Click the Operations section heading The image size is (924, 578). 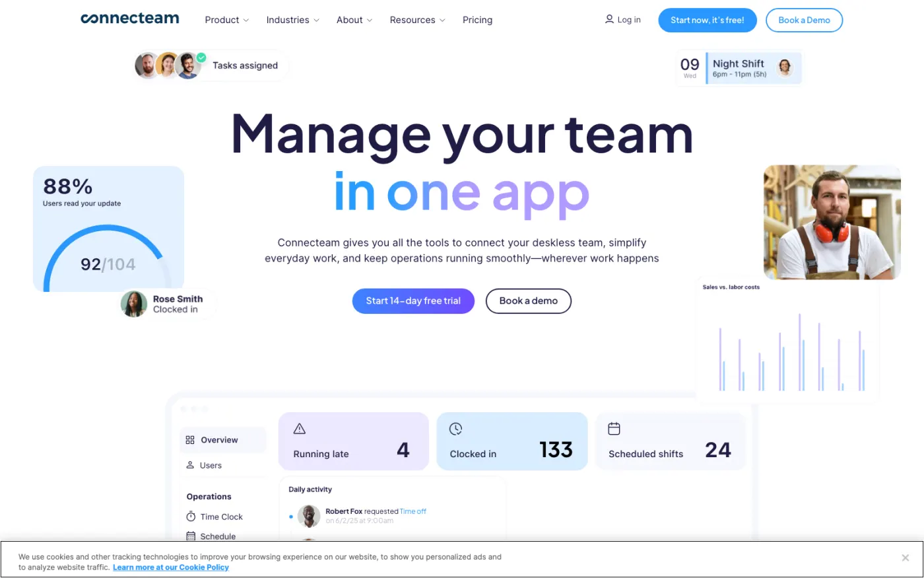click(209, 497)
